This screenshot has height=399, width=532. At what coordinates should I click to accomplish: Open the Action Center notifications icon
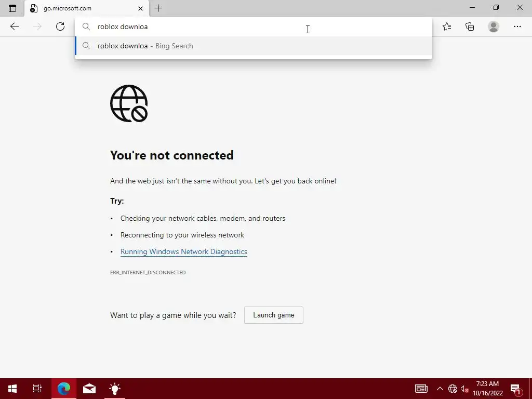click(515, 389)
